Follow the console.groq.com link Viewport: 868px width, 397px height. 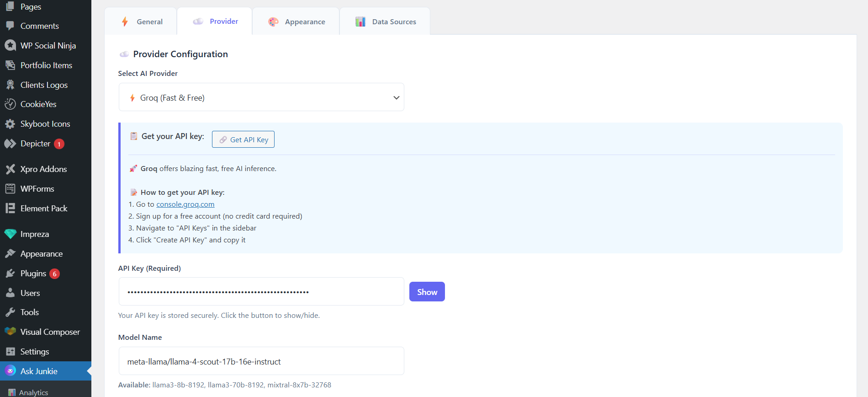point(185,204)
